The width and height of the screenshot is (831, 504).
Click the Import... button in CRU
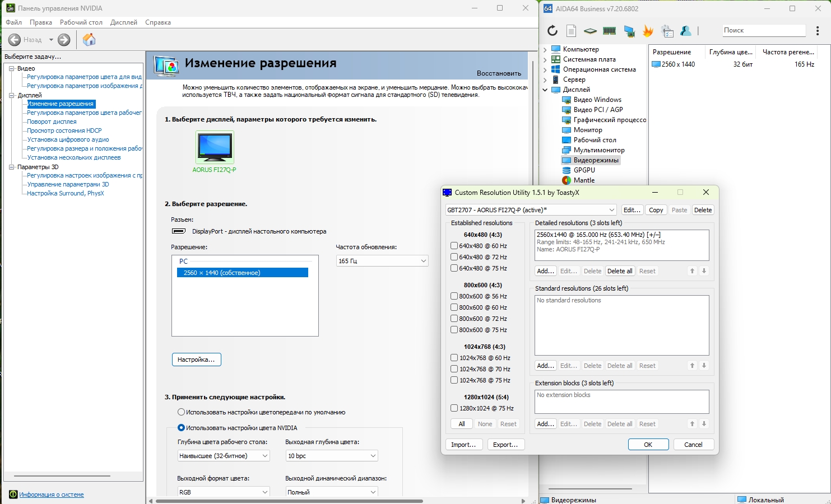point(463,445)
